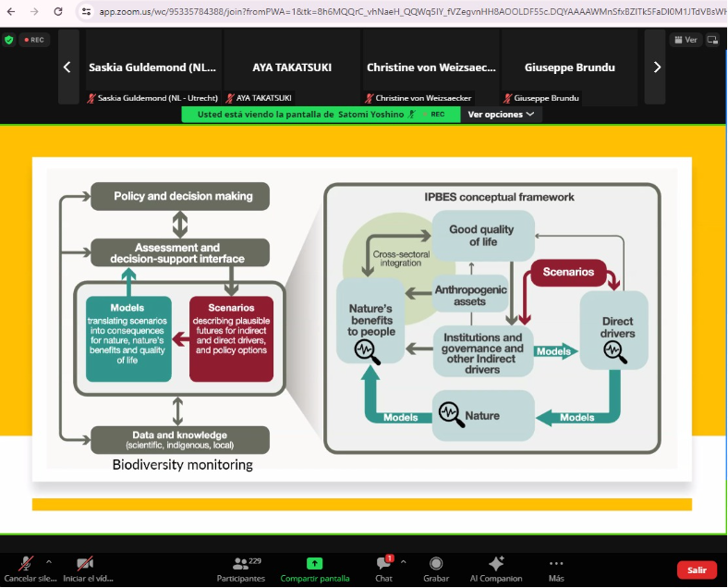The height and width of the screenshot is (588, 728).
Task: Open the Ver opciones dropdown
Action: click(x=502, y=115)
